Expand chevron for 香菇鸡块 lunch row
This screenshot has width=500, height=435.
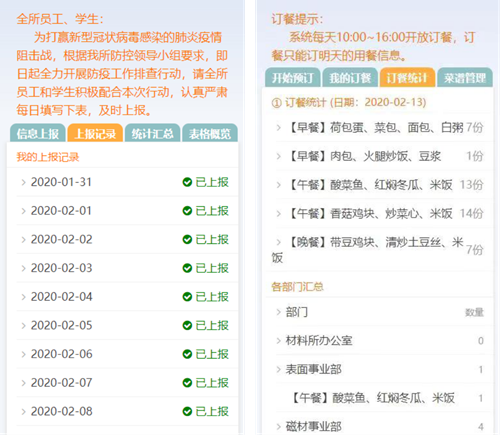pos(279,214)
